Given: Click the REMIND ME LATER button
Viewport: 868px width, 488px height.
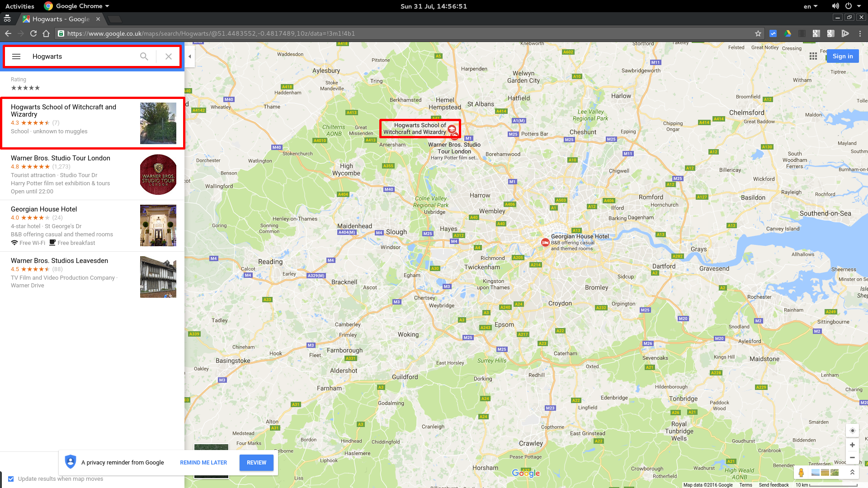Looking at the screenshot, I should (x=203, y=462).
